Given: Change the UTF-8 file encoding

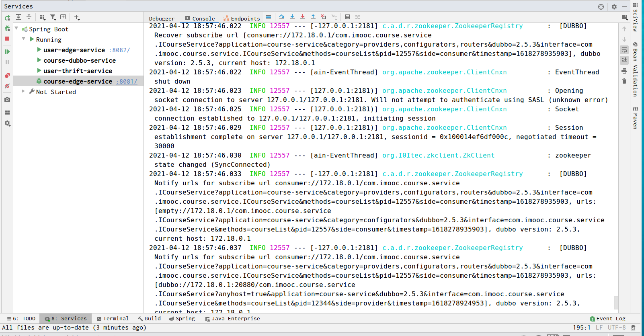Looking at the screenshot, I should 617,328.
